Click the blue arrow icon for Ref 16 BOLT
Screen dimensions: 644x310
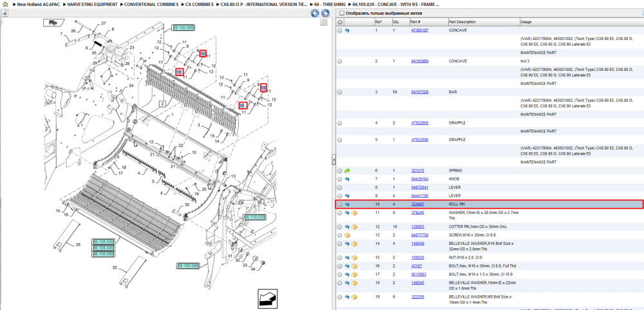pos(347,266)
